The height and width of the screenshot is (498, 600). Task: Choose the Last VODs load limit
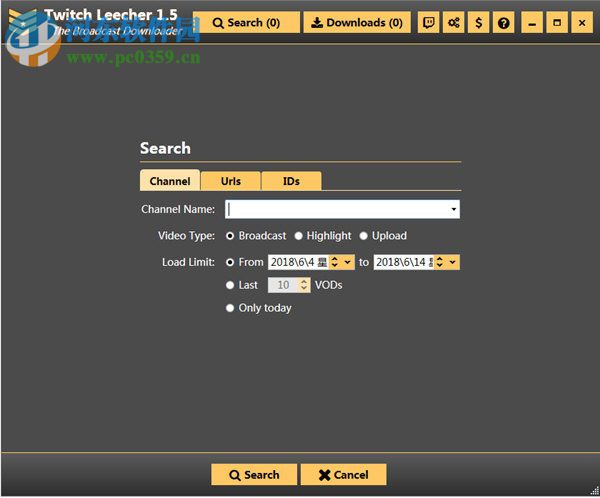[242, 285]
